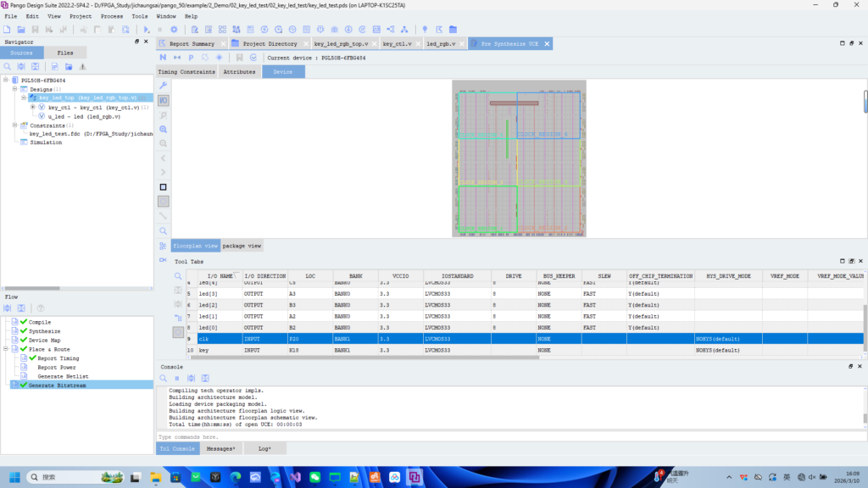Open the Process menu
Image resolution: width=868 pixels, height=488 pixels.
point(111,16)
